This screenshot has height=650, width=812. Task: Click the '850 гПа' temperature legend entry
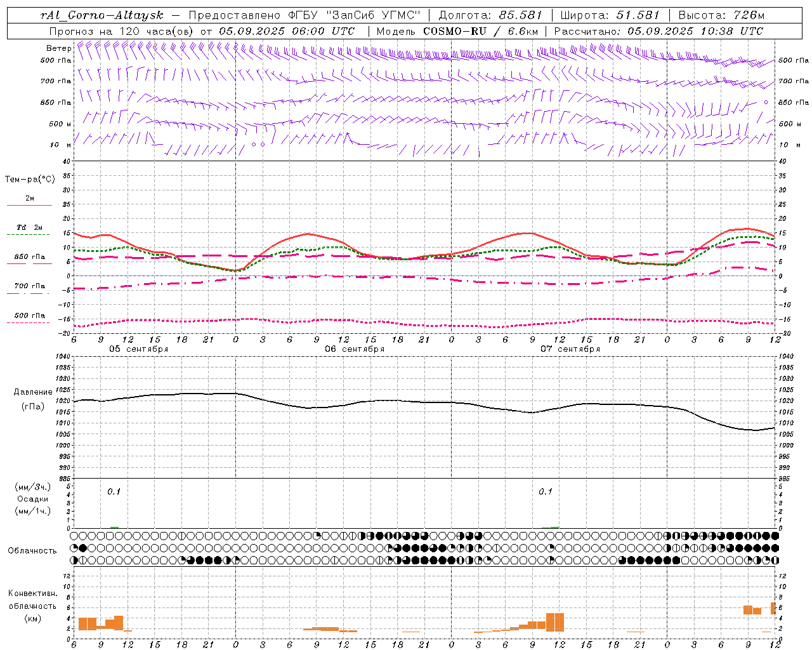(x=29, y=257)
